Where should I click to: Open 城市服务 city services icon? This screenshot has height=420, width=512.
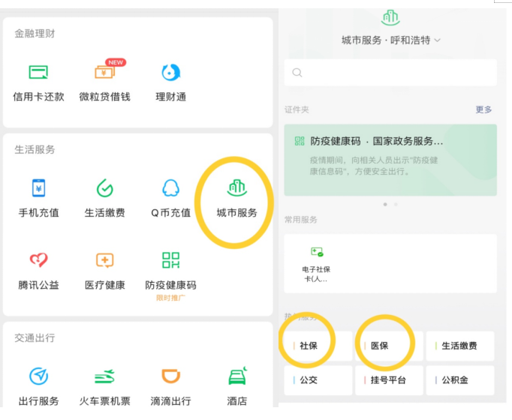pos(236,189)
